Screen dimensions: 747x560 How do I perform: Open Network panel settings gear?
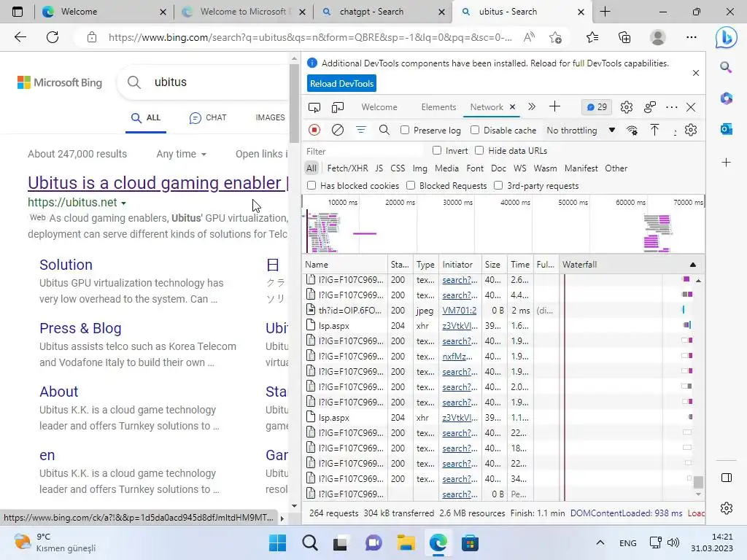click(x=690, y=130)
